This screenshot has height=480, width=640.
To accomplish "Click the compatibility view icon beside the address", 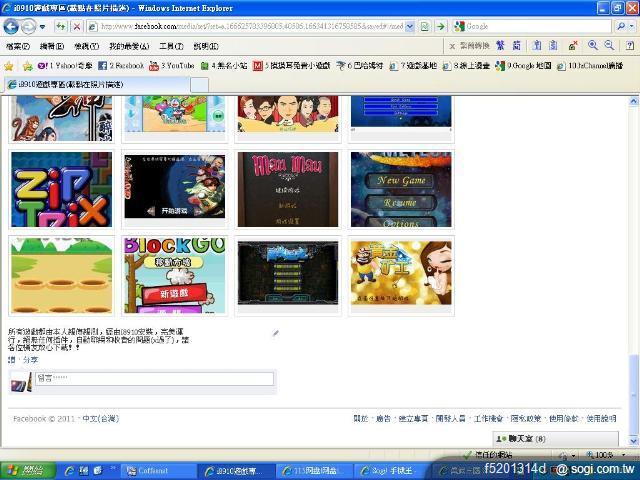I will click(425, 27).
